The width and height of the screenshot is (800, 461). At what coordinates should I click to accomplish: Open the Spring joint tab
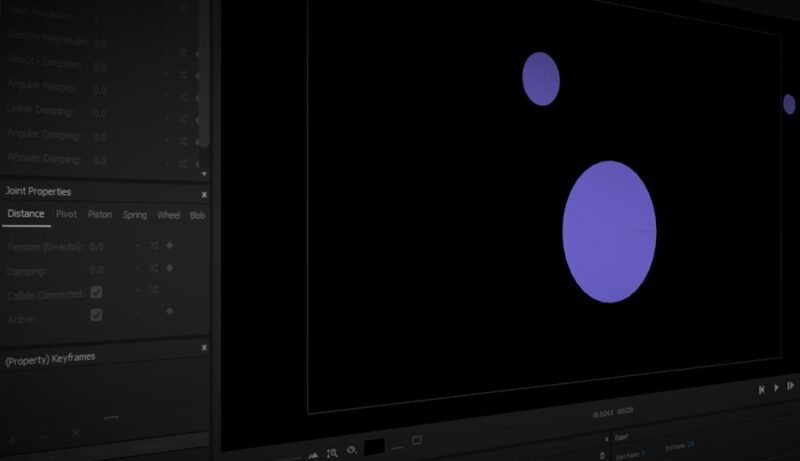click(x=134, y=214)
